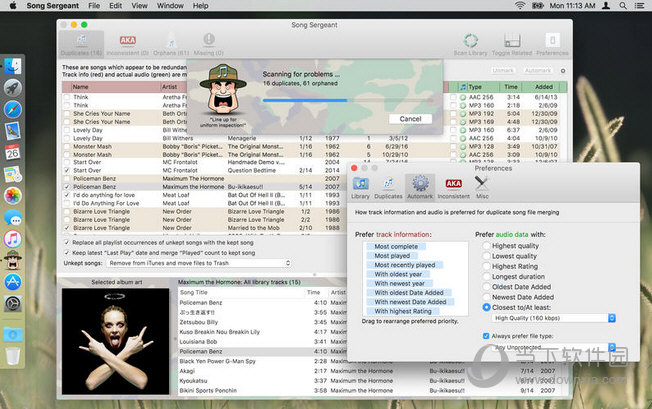652x409 pixels.
Task: Click the Unmark button
Action: 503,71
